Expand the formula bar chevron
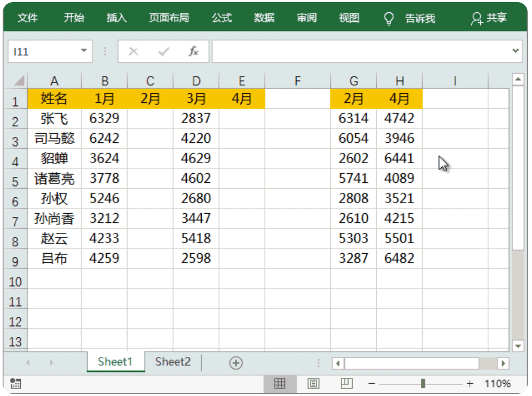 [x=515, y=51]
